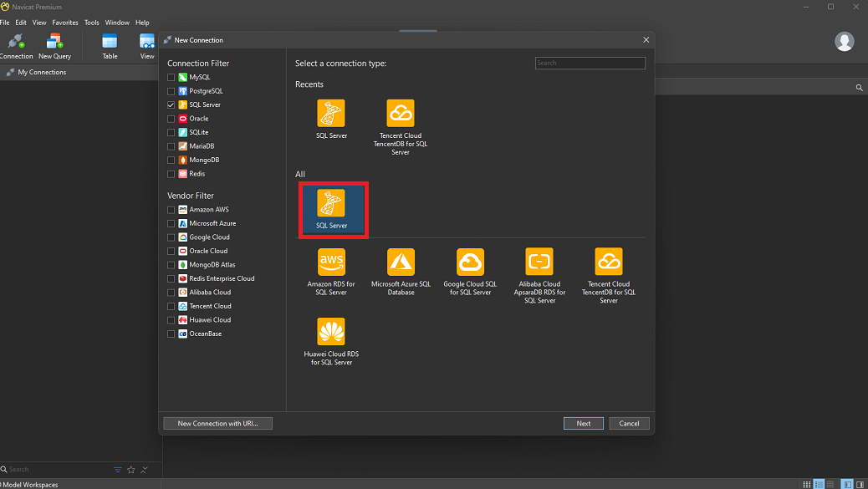Screen dimensions: 868x489
Task: Pick the Microsoft Azure SQL Database connection
Action: (401, 261)
